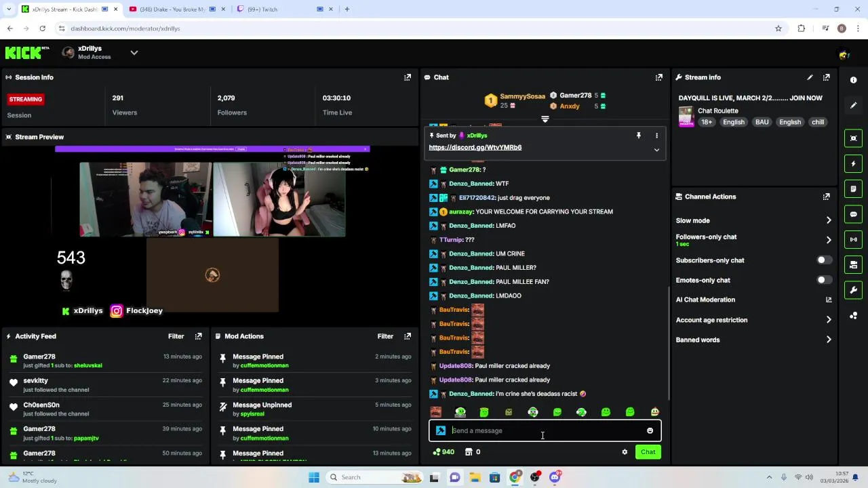868x488 pixels.
Task: Click spyisreal in Mod Actions
Action: 252,413
